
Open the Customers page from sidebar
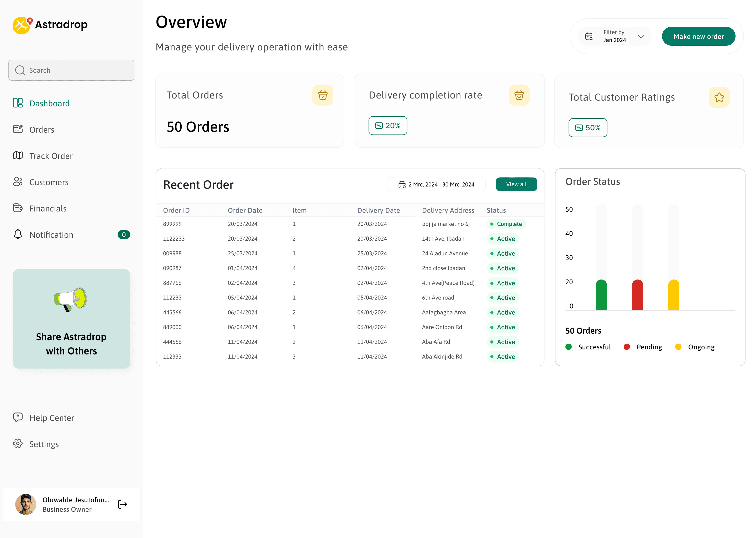point(49,182)
